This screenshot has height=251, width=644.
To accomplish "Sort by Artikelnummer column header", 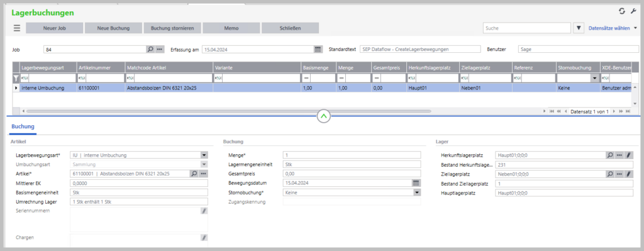I will pos(101,67).
